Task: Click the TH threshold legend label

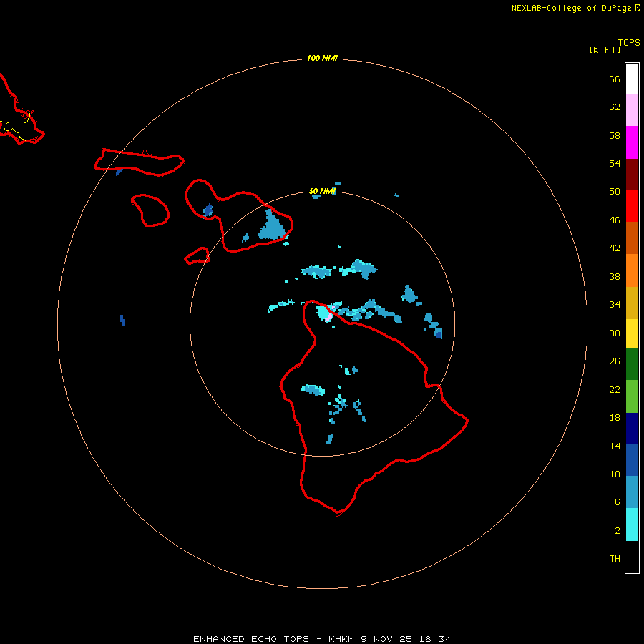Action: [615, 559]
